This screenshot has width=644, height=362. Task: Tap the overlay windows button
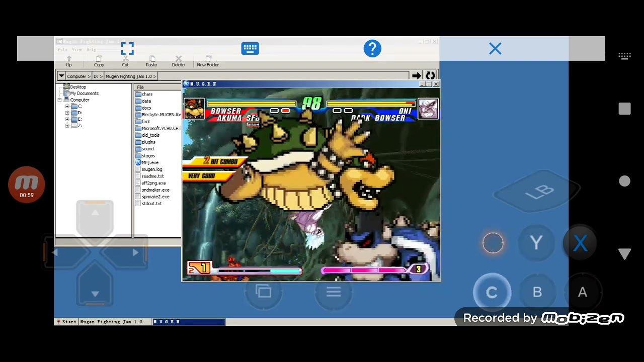point(264,292)
